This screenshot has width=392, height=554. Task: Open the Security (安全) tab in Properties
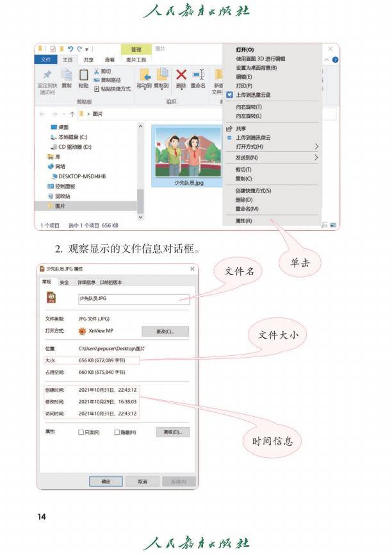[x=64, y=282]
